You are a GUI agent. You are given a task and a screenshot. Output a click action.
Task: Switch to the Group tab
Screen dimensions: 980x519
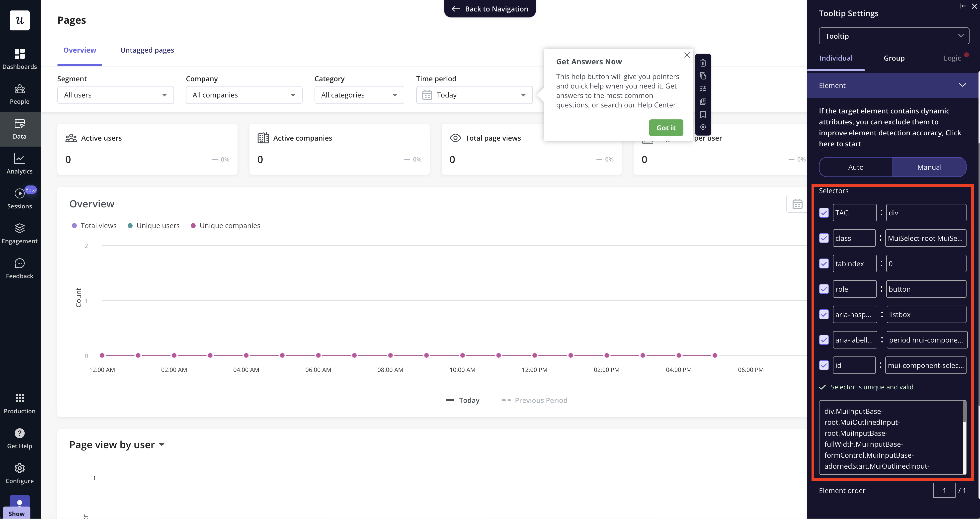point(894,58)
